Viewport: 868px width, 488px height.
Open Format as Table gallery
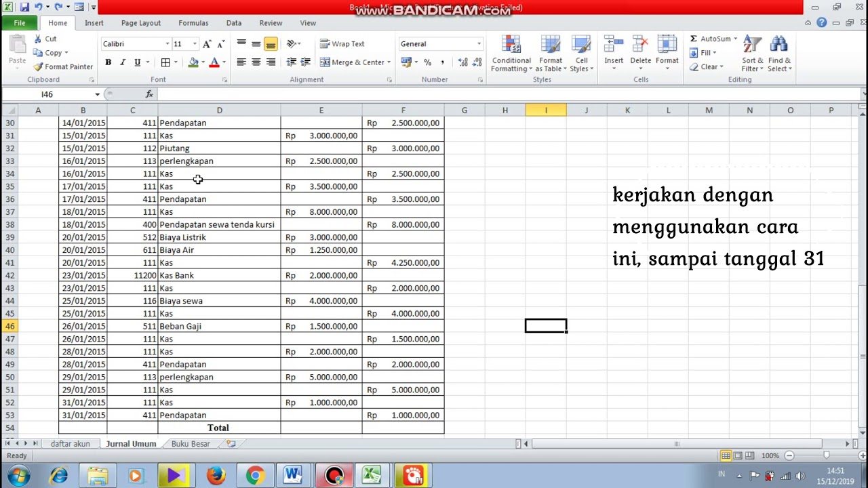pyautogui.click(x=551, y=54)
